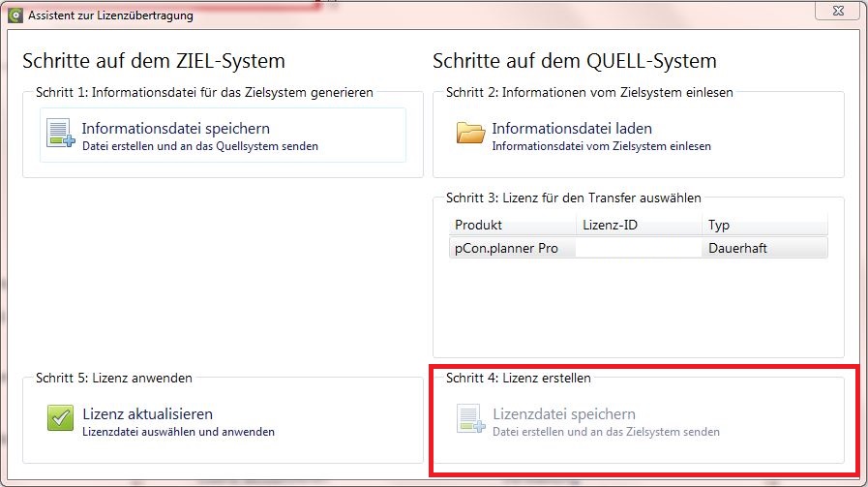
Task: Click the subtitle Lizenzdatei auswählen und anwenden
Action: (178, 432)
